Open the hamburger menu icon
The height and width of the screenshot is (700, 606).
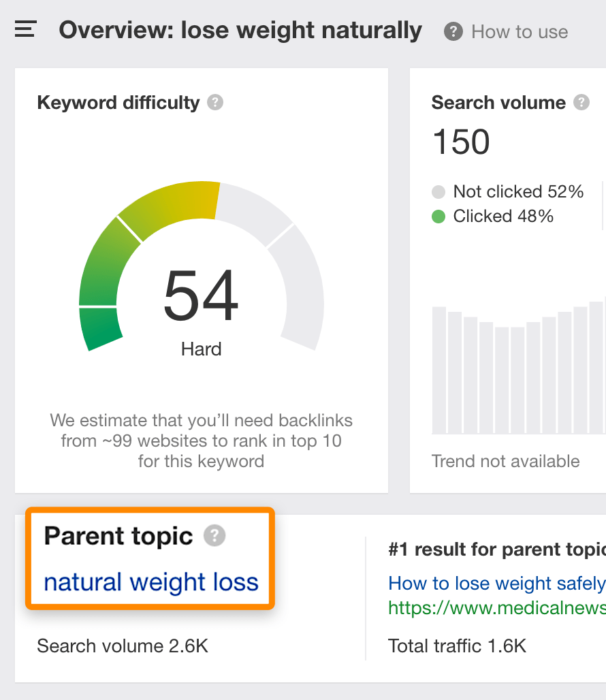tap(25, 30)
